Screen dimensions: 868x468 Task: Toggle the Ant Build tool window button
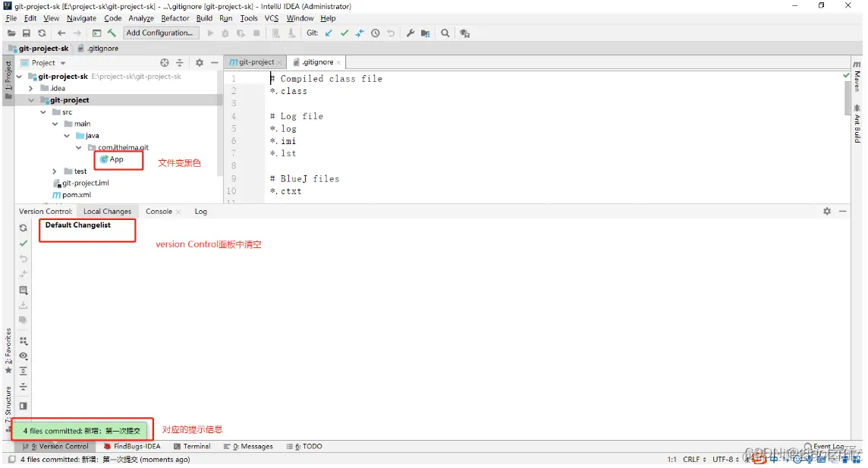pos(857,124)
